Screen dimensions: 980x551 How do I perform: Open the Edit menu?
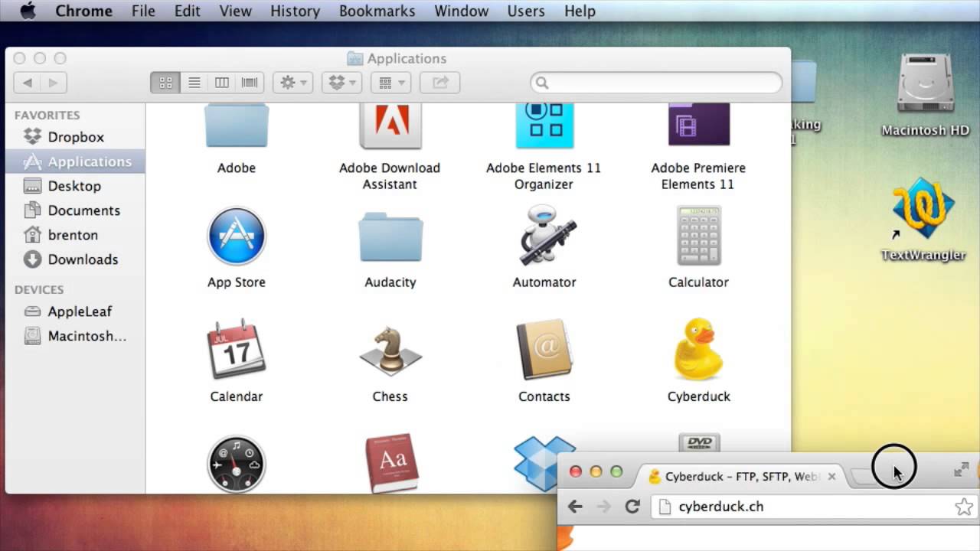pos(187,11)
